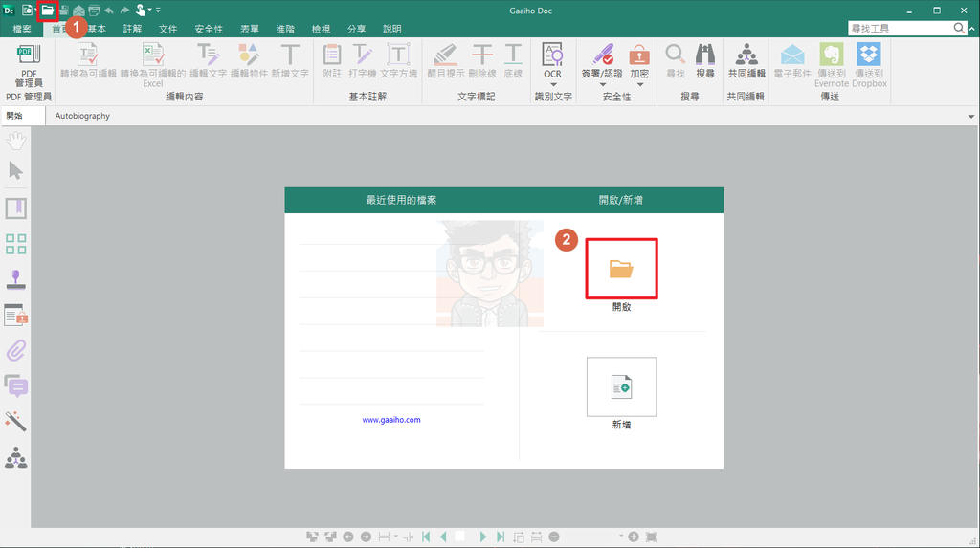
Task: Select the hand pan tool in sidebar
Action: 16,142
